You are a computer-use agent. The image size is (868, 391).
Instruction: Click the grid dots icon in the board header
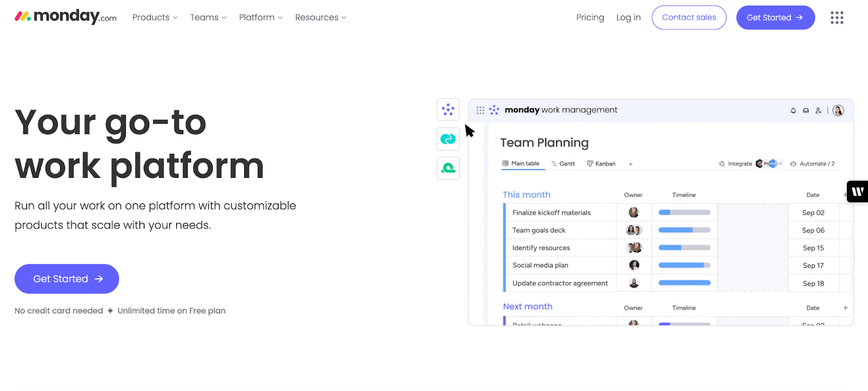point(480,110)
